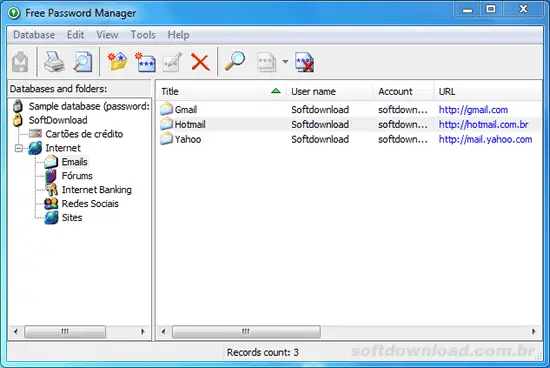Click the Edit Record pencil icon
The image size is (550, 368).
point(172,62)
